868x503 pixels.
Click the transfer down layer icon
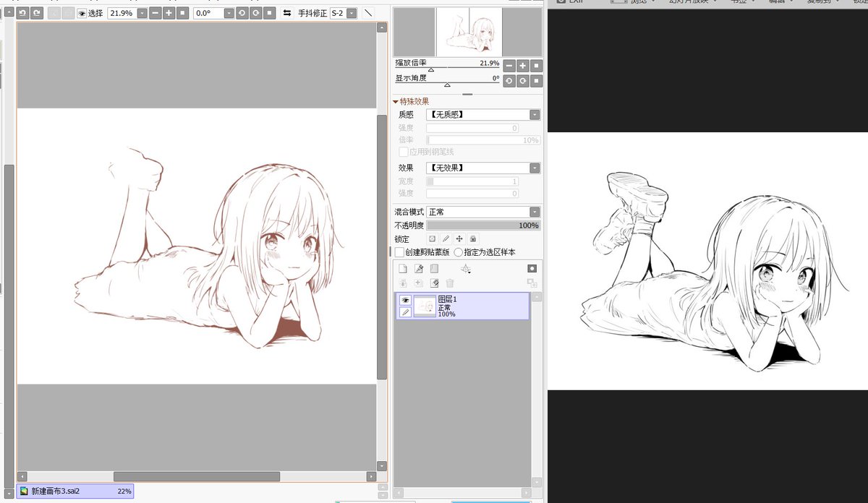click(404, 283)
